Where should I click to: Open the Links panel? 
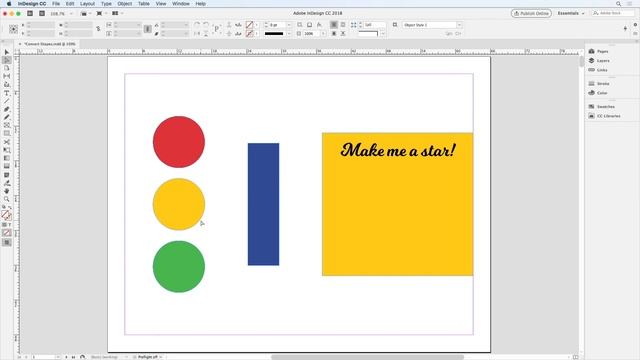pos(598,70)
